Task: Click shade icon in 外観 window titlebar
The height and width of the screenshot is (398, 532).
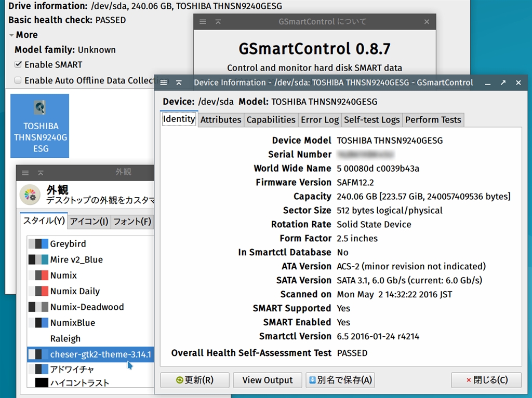Action: click(41, 173)
